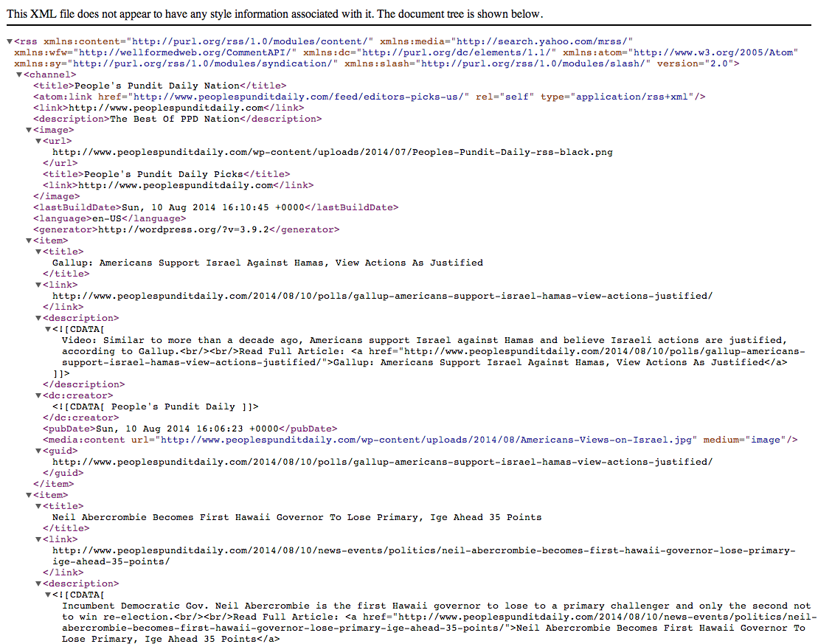Collapse the dc:creator node triangle

pos(38,395)
